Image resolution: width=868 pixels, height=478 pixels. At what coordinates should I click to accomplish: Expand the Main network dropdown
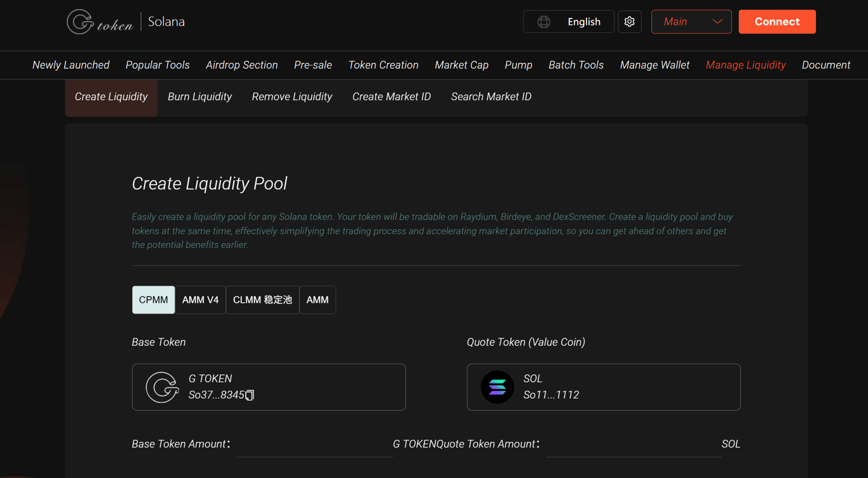(x=691, y=22)
